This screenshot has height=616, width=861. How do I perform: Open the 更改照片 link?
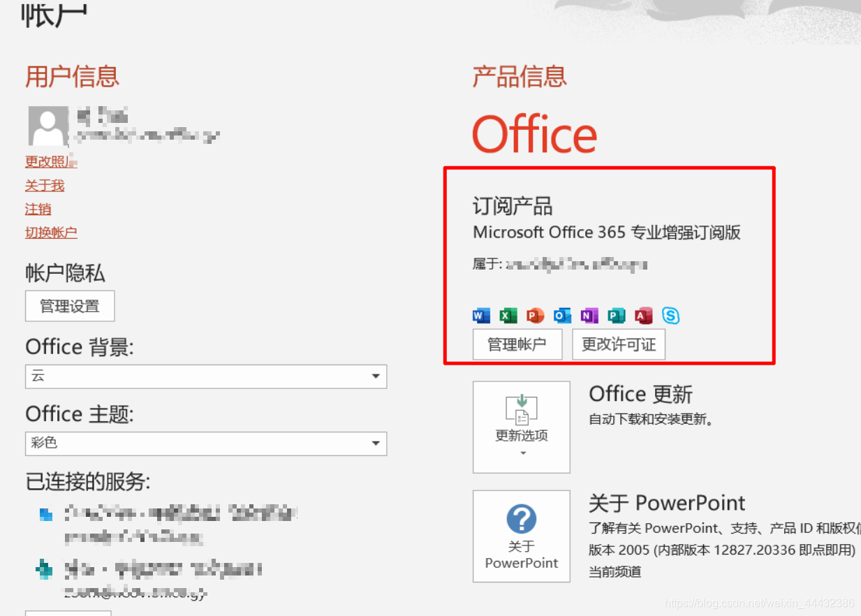(51, 161)
